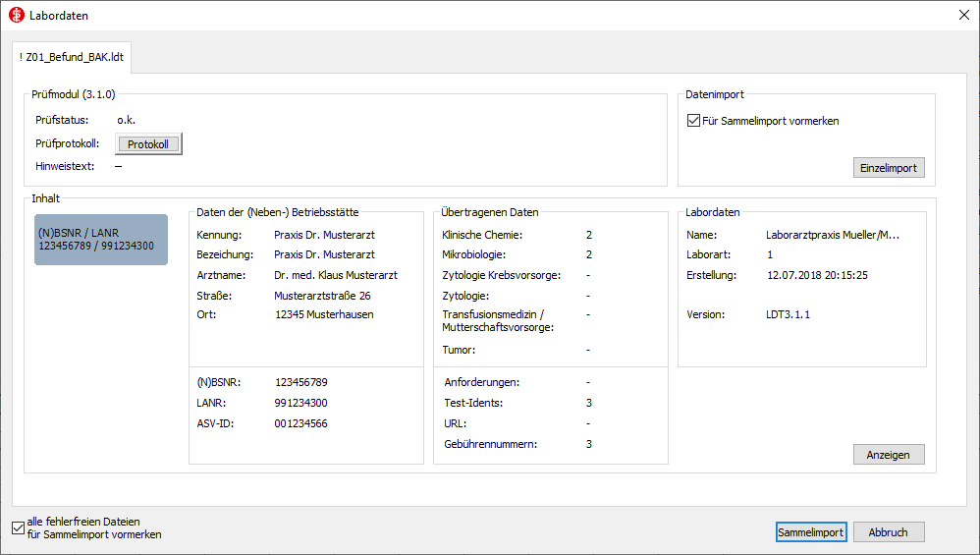Click the 'Klinische Chemie:' label
The height and width of the screenshot is (555, 980).
[482, 235]
